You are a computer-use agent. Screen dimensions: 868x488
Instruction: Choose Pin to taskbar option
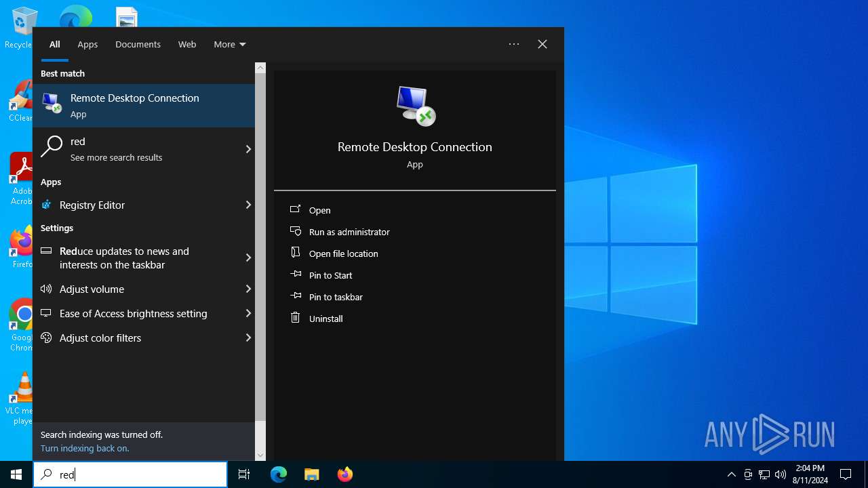336,297
